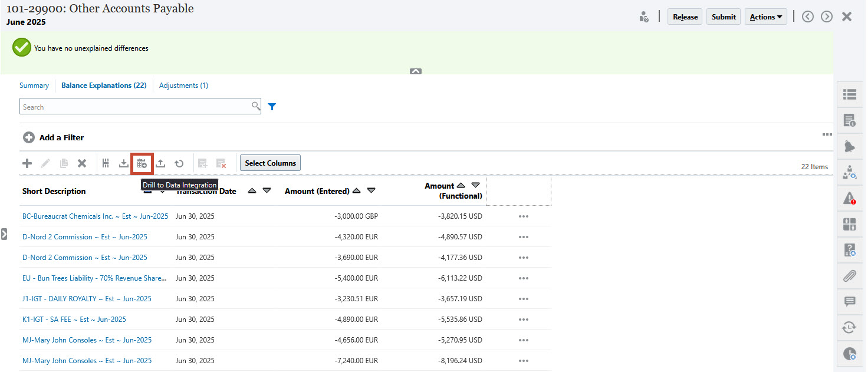This screenshot has width=868, height=372.
Task: Open row actions for the EU - Bun Trees row
Action: coord(524,278)
